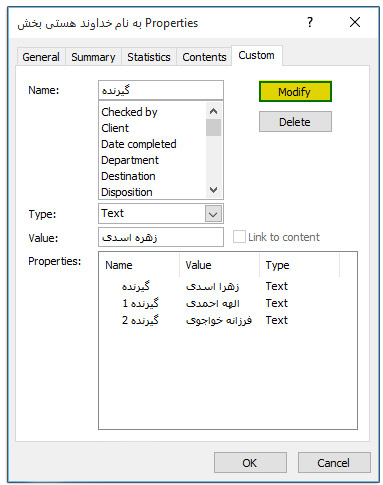Screen dimensions: 383x485
Task: Close the Properties dialog window
Action: point(355,22)
